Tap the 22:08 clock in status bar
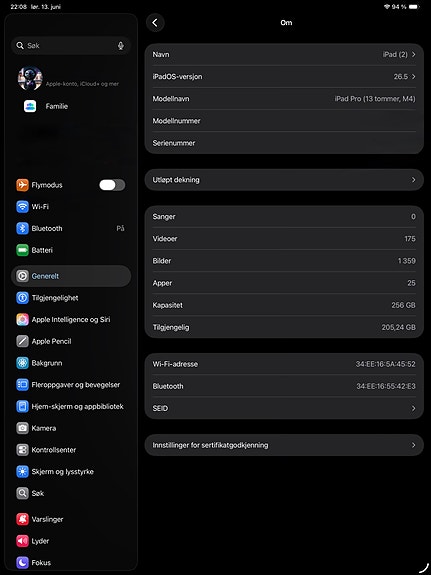Viewport: 431px width, 575px height. (18, 7)
